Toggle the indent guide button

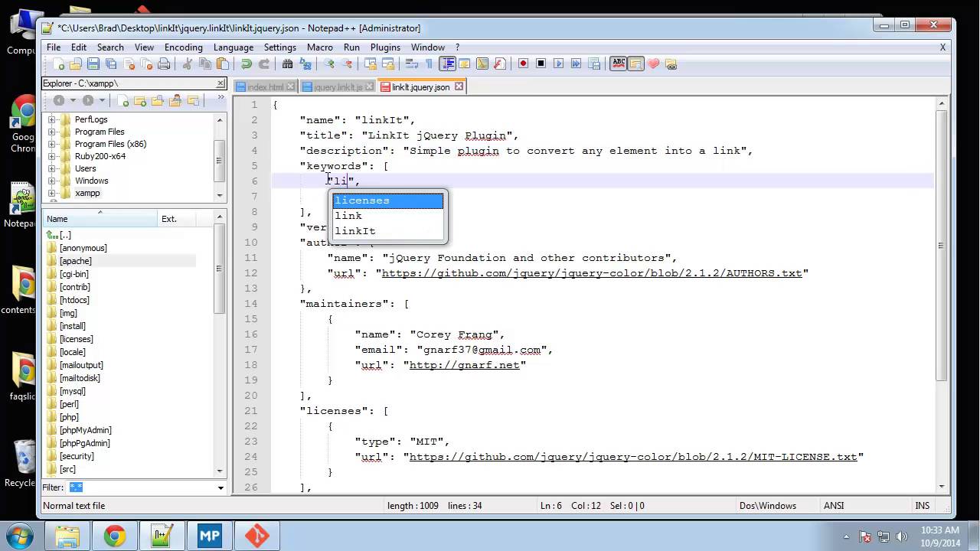[448, 64]
